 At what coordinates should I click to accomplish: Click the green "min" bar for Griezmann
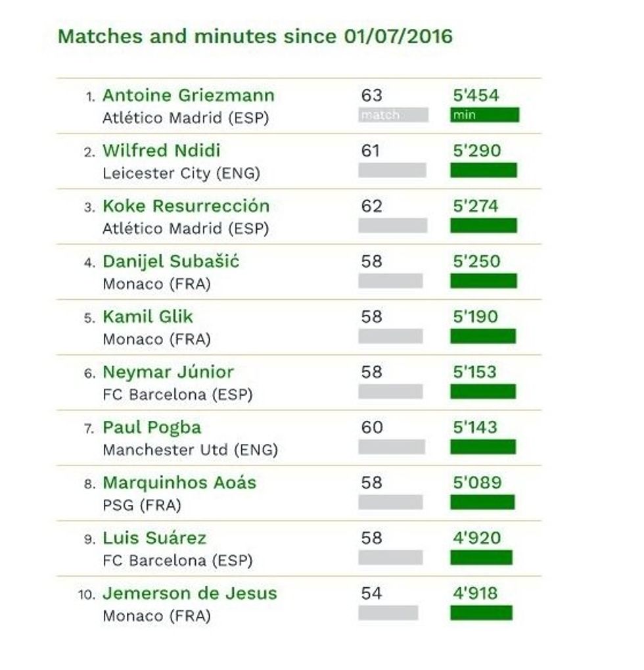pos(484,115)
